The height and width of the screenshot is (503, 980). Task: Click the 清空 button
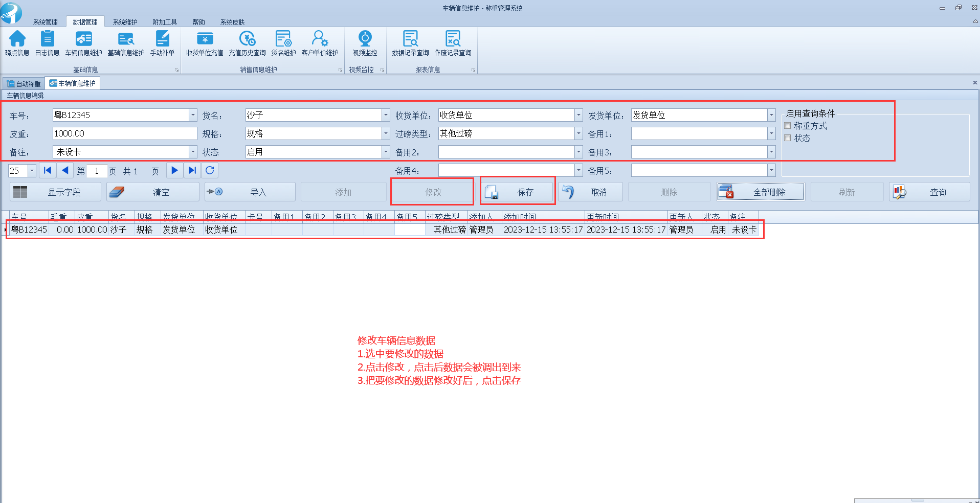pos(152,192)
